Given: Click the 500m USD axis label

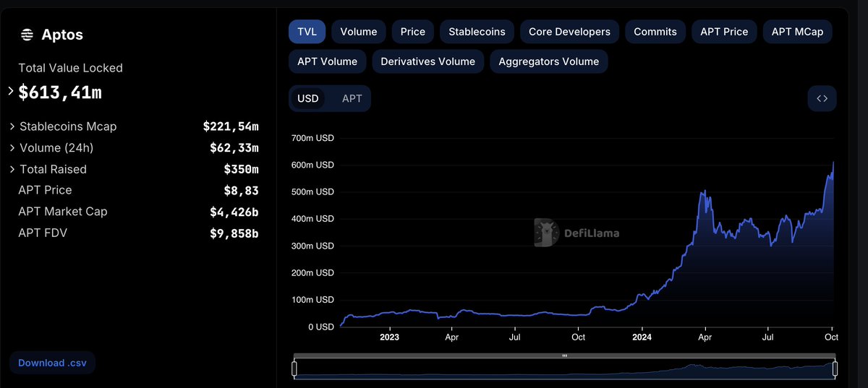Looking at the screenshot, I should pos(312,191).
